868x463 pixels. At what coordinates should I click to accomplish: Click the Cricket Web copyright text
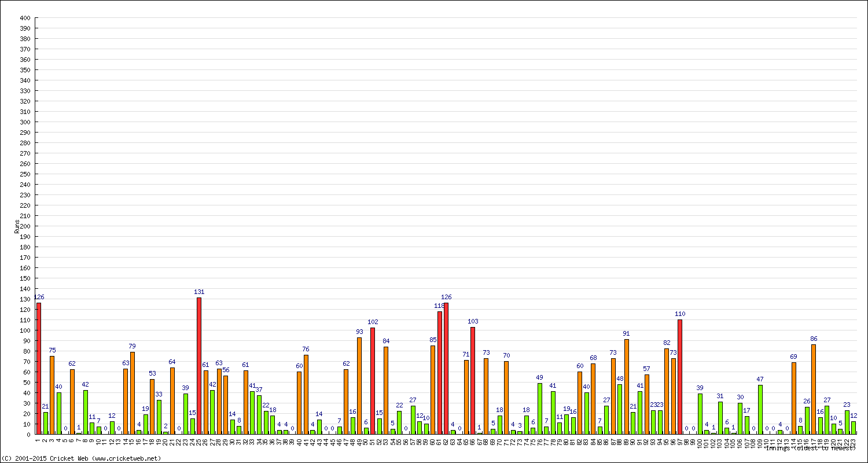click(80, 458)
